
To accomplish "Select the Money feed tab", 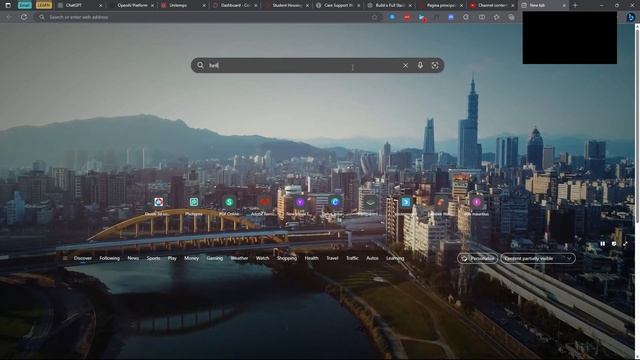I will tap(191, 258).
